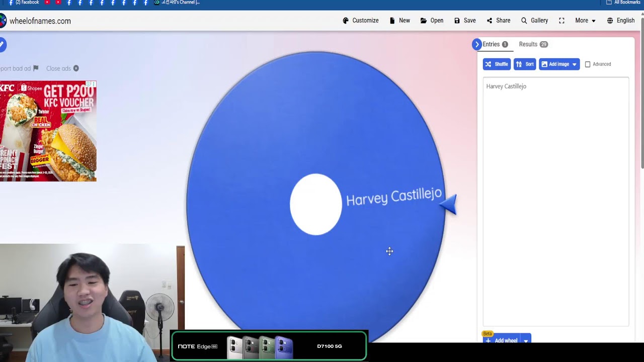
Task: Open the (2) Facebook bookmark
Action: [24, 3]
